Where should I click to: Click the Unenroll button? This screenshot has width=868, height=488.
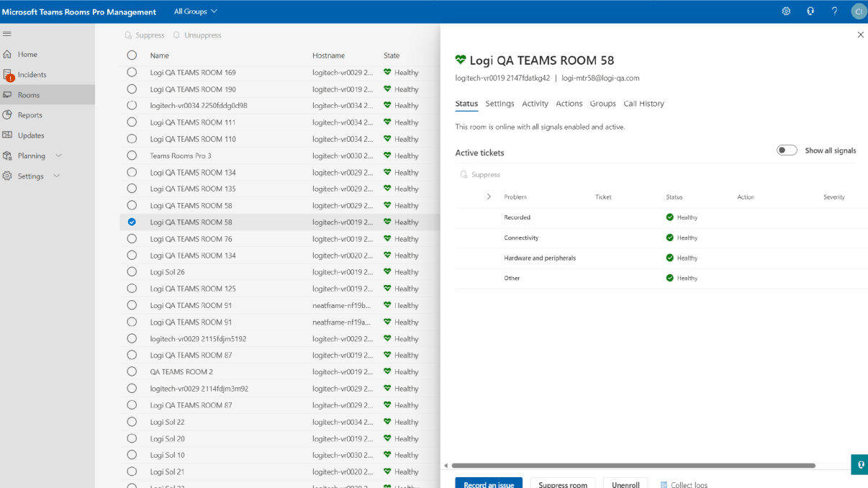click(625, 484)
